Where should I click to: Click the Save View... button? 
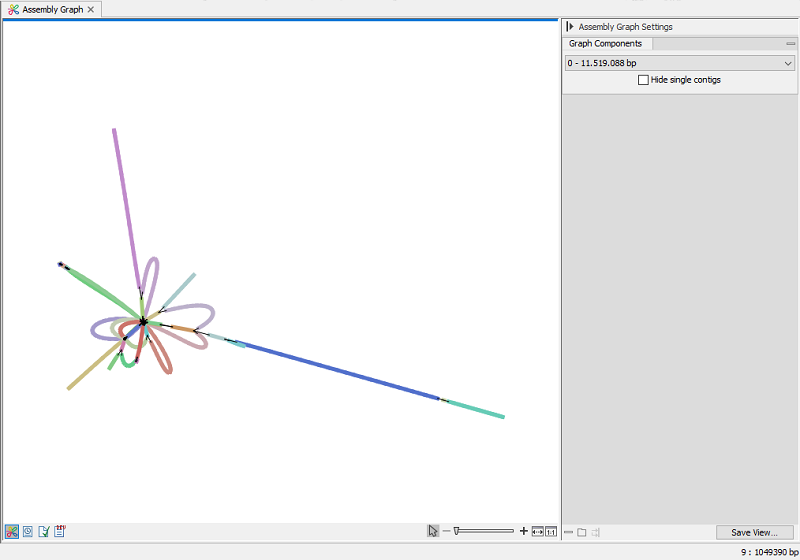point(754,532)
